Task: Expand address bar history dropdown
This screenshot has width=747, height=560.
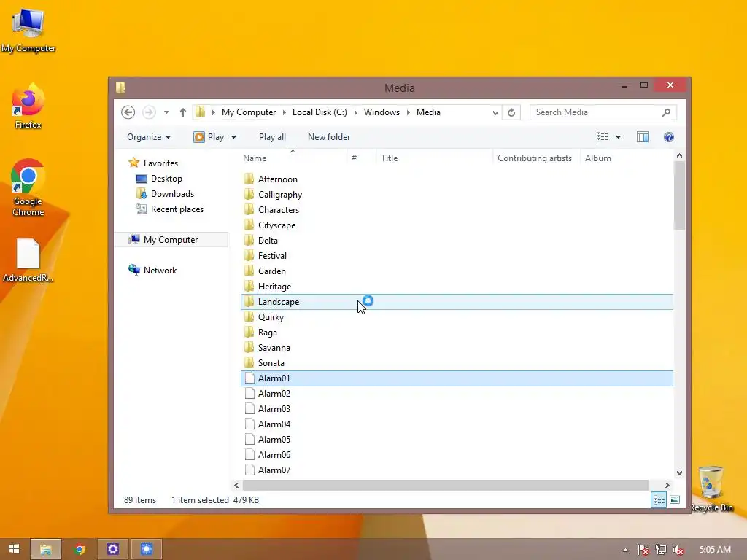Action: (x=495, y=112)
